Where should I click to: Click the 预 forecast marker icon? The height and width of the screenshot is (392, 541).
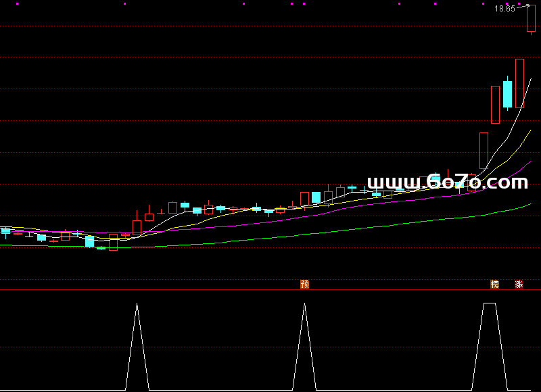(x=305, y=284)
